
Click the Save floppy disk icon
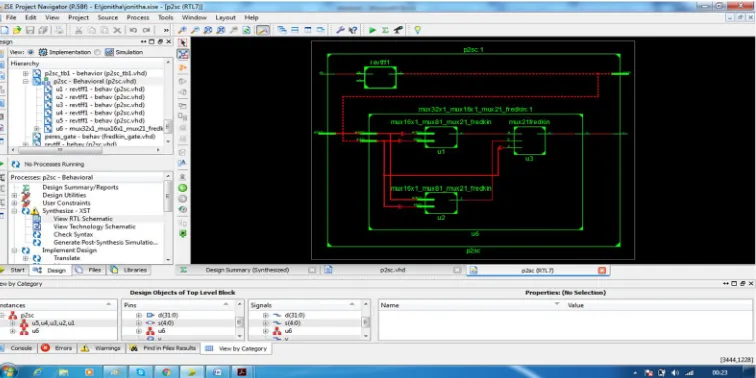pos(30,30)
